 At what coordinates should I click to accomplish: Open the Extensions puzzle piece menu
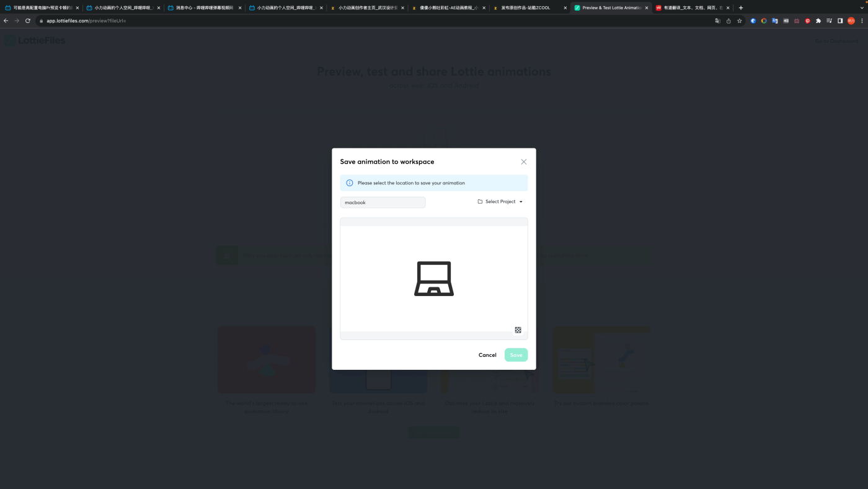click(x=818, y=20)
